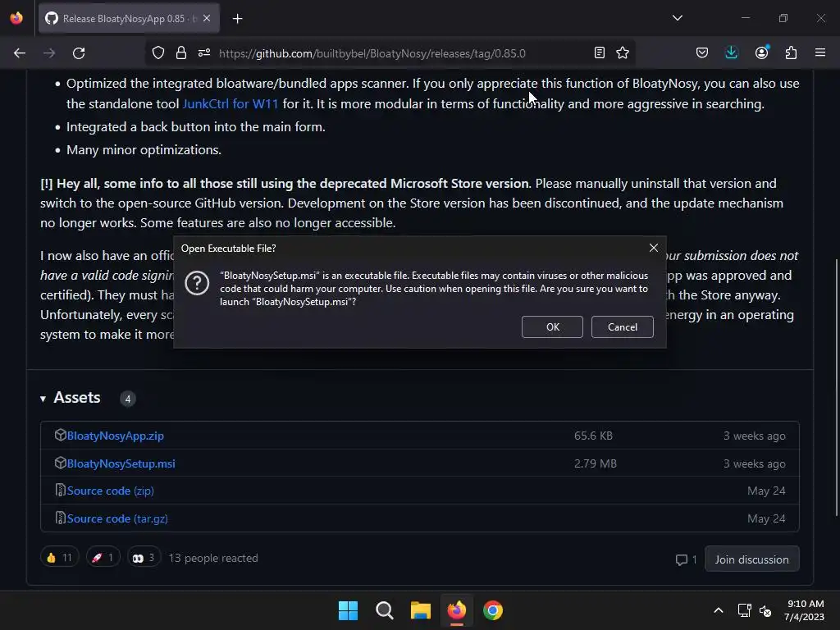Toggle the rocket reaction
This screenshot has height=630, width=840.
[x=103, y=558]
